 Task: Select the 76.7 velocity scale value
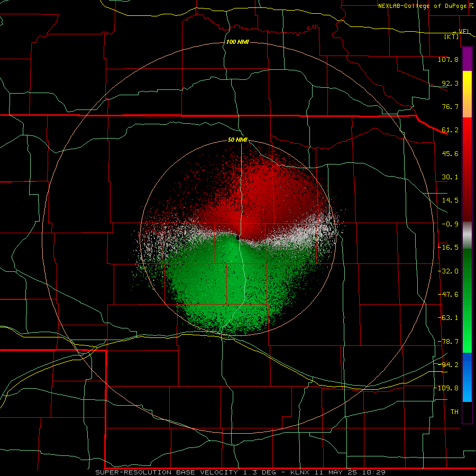[x=450, y=106]
